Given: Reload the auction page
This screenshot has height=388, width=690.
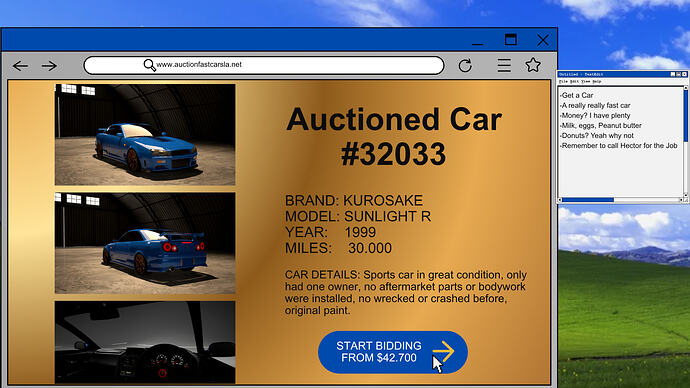Looking at the screenshot, I should [465, 66].
